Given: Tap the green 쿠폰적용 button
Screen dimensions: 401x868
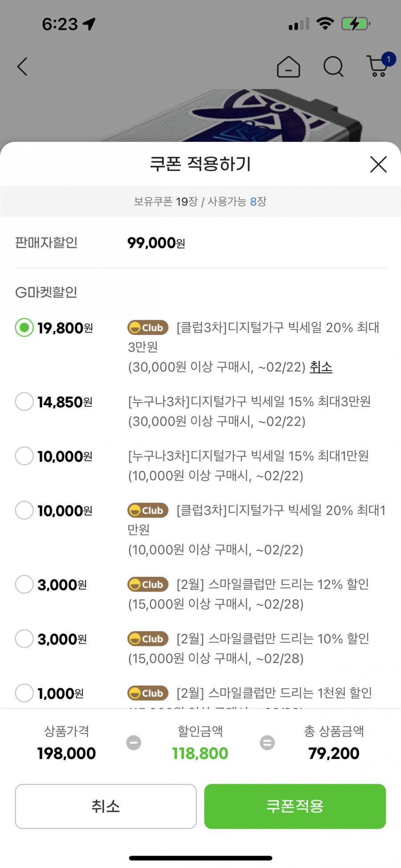Looking at the screenshot, I should (295, 806).
